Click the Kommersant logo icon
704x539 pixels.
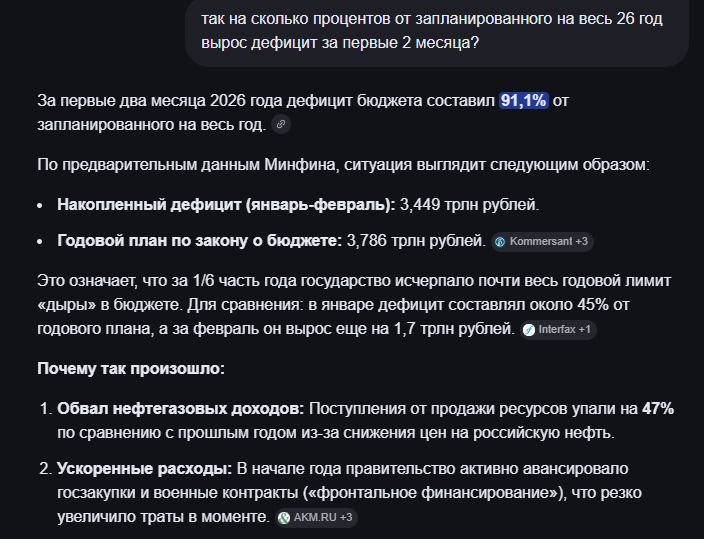[x=500, y=242]
